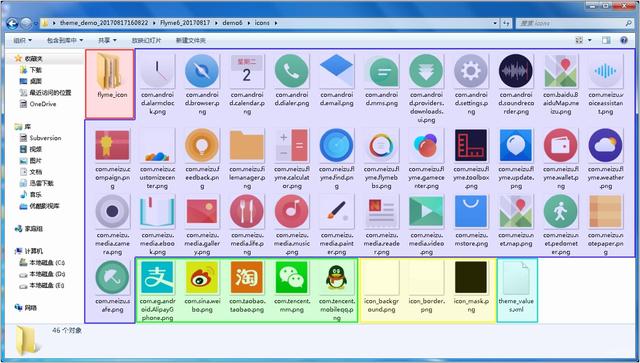Select 下载 in the favorites sidebar

pyautogui.click(x=36, y=70)
